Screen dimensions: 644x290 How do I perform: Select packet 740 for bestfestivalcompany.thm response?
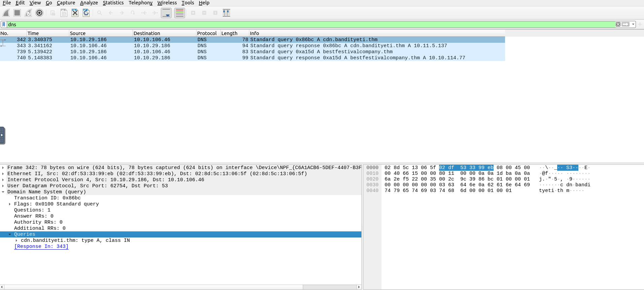(236, 58)
